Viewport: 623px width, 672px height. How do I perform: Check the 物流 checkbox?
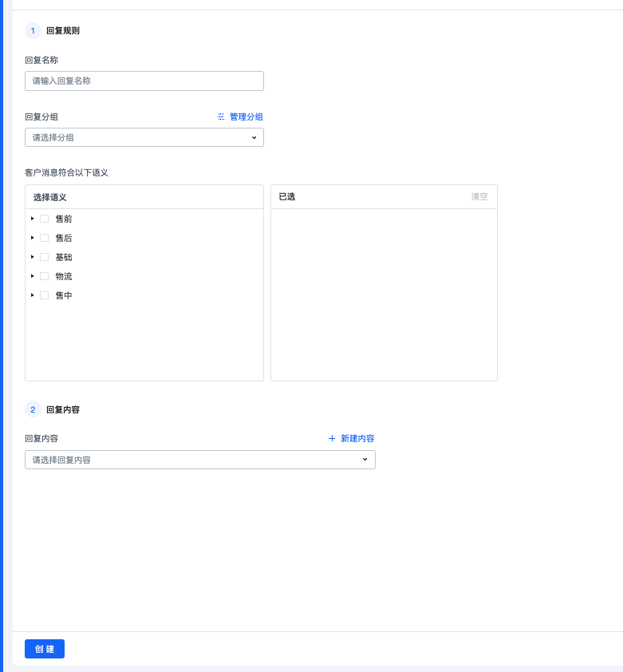(44, 276)
